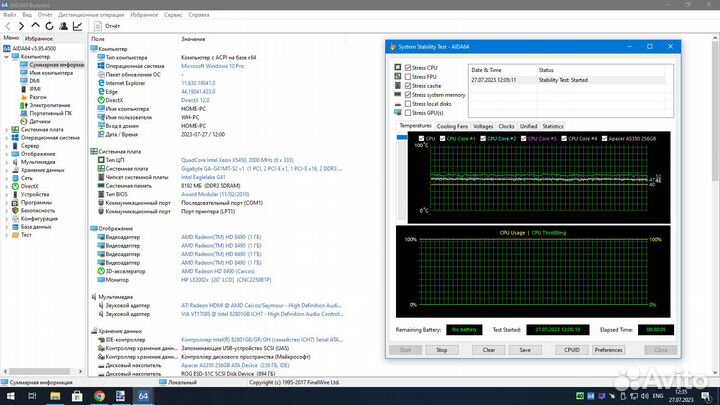This screenshot has height=405, width=720.
Task: Click the Отчёт report toolbar button
Action: pos(107,26)
